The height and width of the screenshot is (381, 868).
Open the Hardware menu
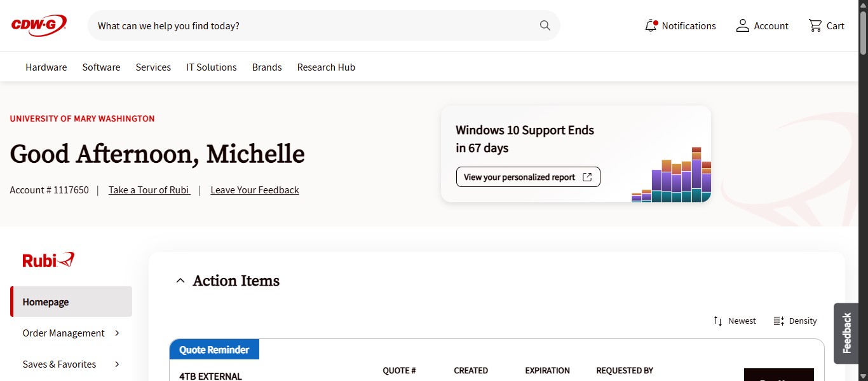[46, 67]
